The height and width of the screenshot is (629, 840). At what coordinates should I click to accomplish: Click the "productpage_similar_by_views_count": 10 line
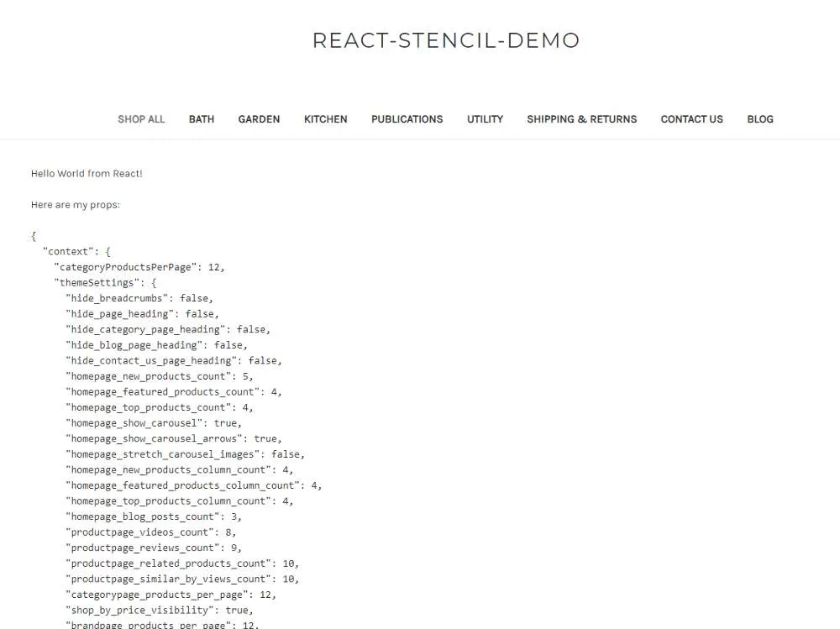tap(182, 578)
